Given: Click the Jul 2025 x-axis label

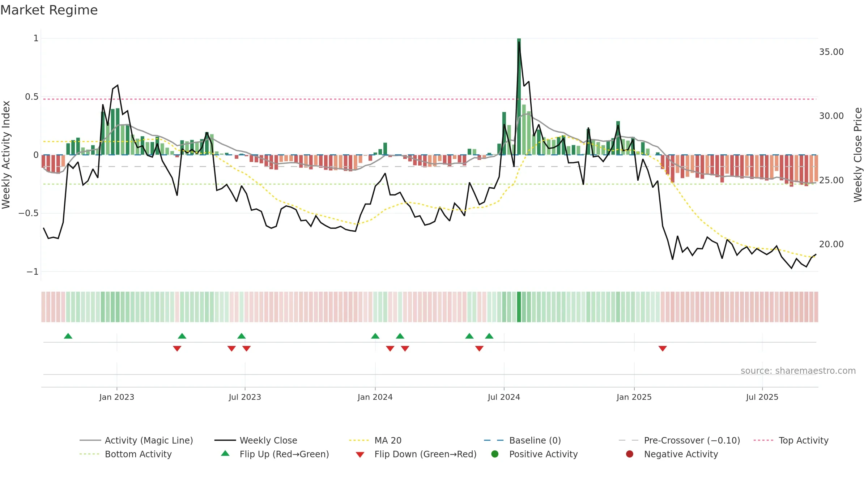Looking at the screenshot, I should (762, 397).
